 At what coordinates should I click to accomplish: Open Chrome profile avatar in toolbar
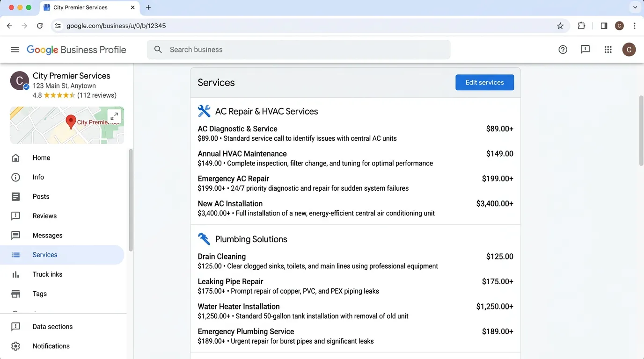619,26
